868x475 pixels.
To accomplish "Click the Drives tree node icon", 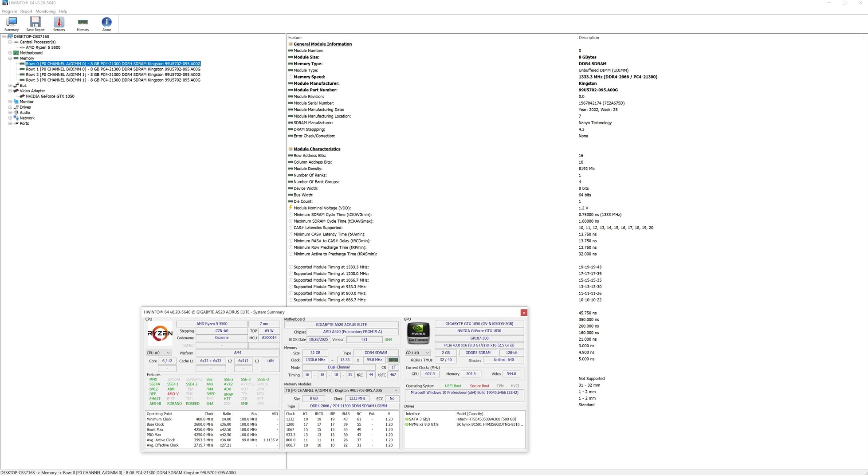I will tap(16, 107).
